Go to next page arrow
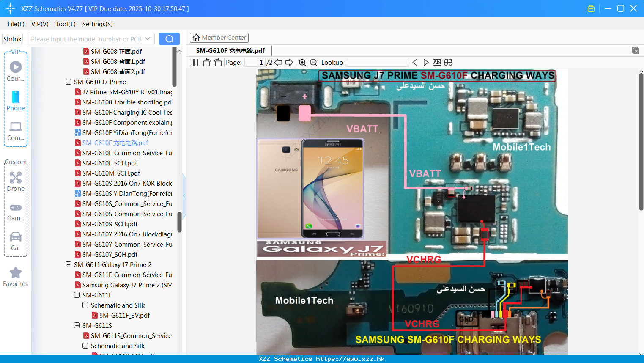 tap(289, 62)
